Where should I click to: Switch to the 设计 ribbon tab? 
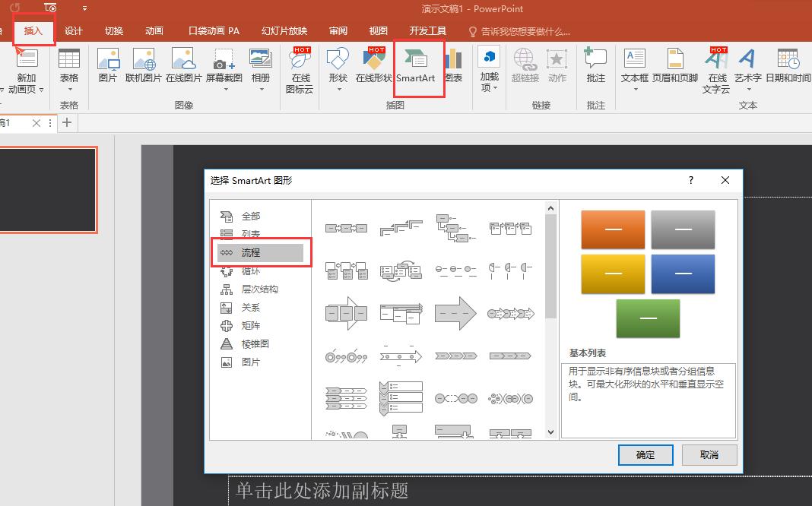74,30
